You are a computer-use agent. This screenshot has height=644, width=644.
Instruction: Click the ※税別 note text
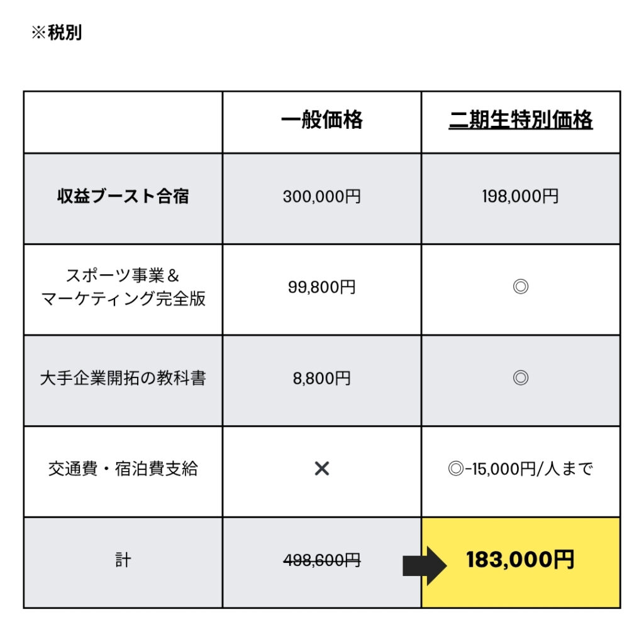57,32
